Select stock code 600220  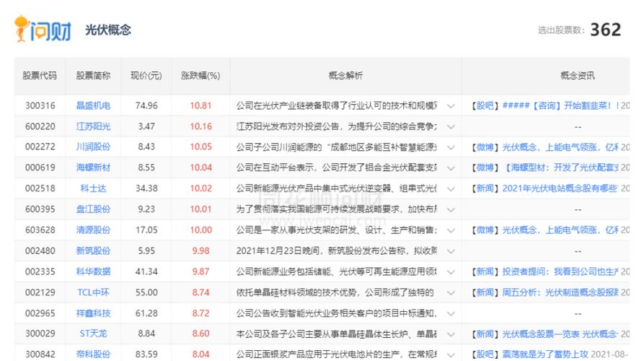pos(40,126)
